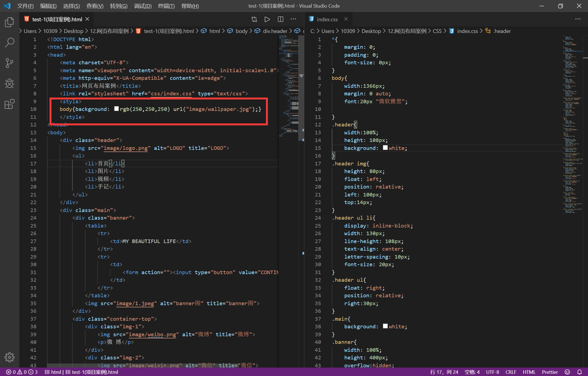Click the HTML editor vertical scrollbar
This screenshot has height=376, width=588.
[301, 89]
